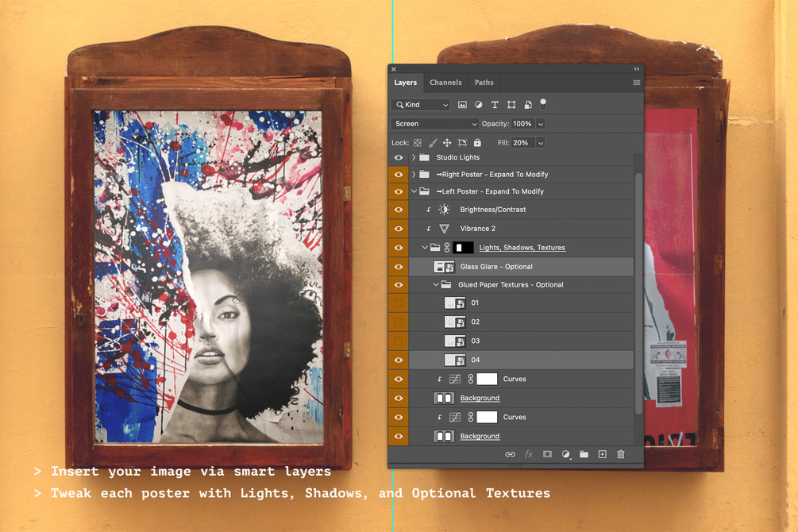Collapse Lights, Shadows, Textures group
Screen dimensions: 798x532
click(x=425, y=248)
